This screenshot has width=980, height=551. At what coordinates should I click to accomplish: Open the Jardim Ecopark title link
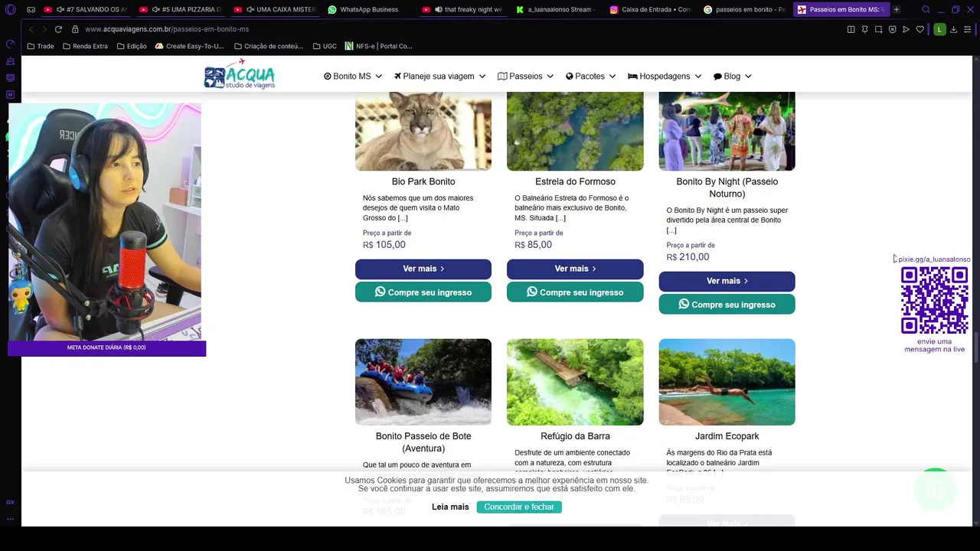click(x=727, y=436)
